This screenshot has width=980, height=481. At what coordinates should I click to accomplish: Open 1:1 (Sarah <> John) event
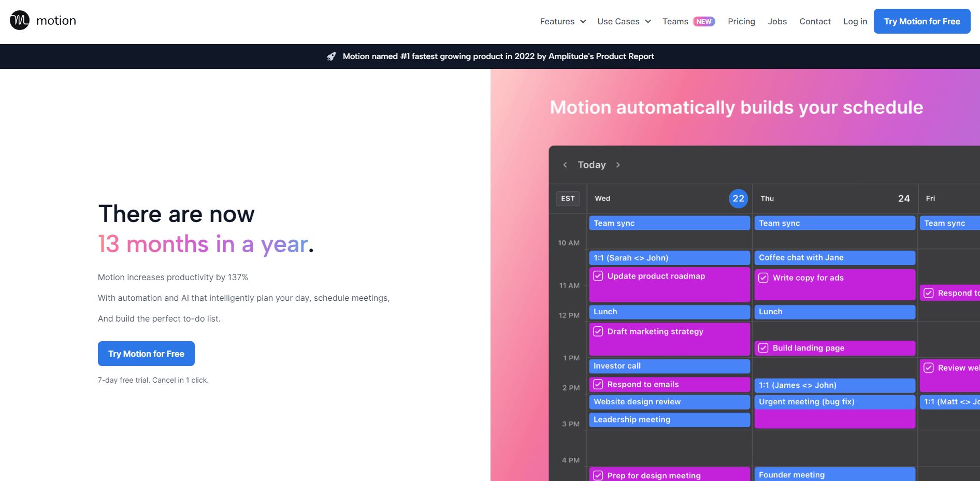[669, 258]
